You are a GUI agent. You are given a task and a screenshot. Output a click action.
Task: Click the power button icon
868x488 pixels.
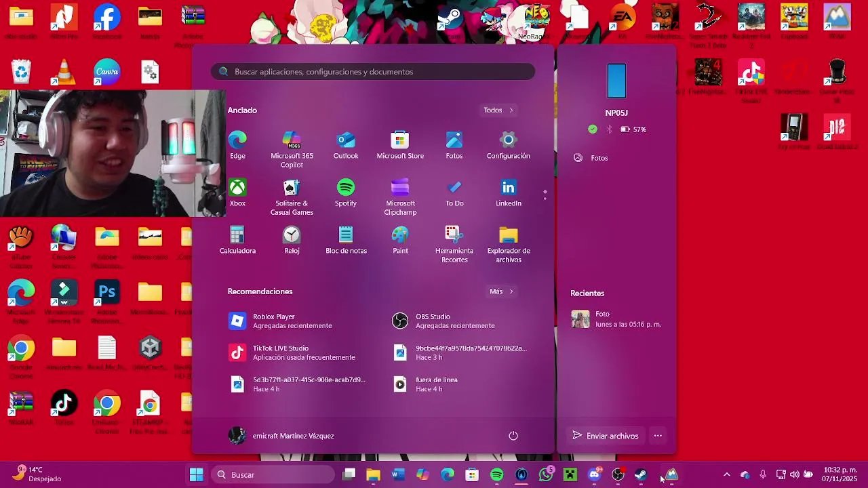(x=513, y=436)
